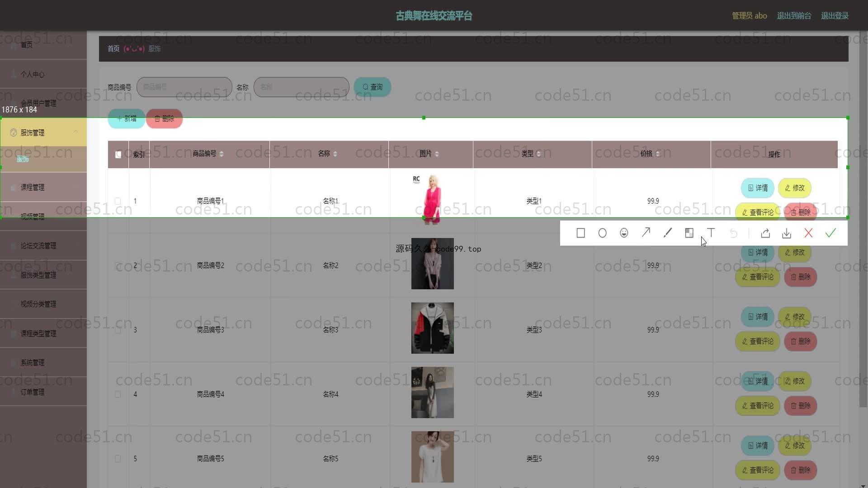The height and width of the screenshot is (488, 868).
Task: Pick the emoji sticker tool
Action: pyautogui.click(x=624, y=233)
